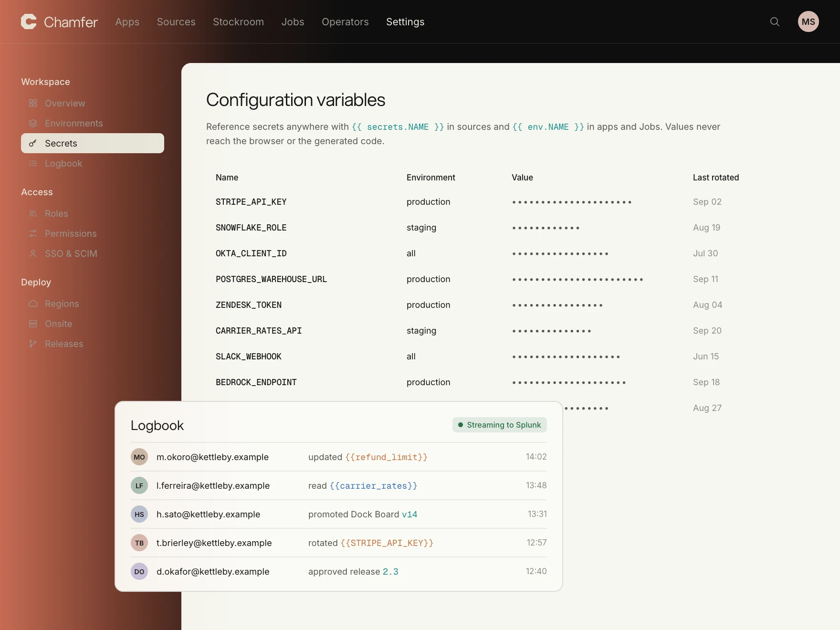The image size is (840, 630).
Task: Click the STRIPE_API_KEY variable name
Action: click(251, 202)
